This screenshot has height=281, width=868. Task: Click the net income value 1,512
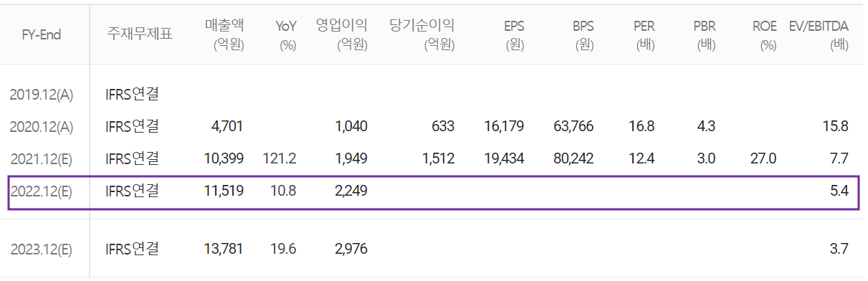click(438, 158)
